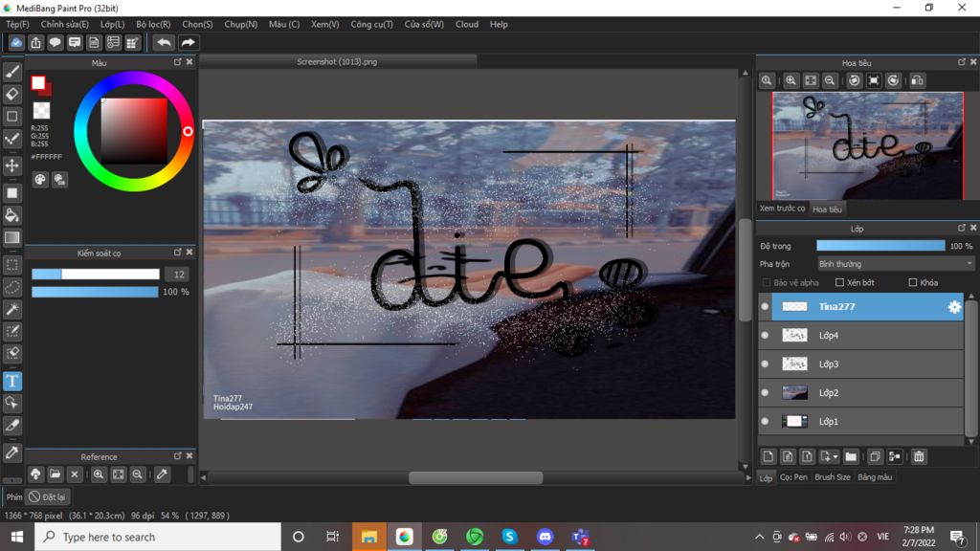Switch to the Bảng màu tab
The height and width of the screenshot is (551, 980).
click(875, 477)
